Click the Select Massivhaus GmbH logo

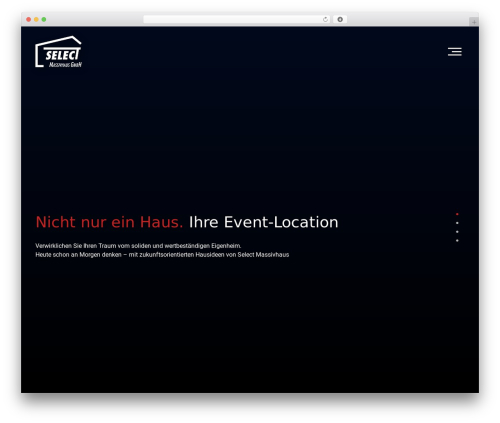[59, 52]
